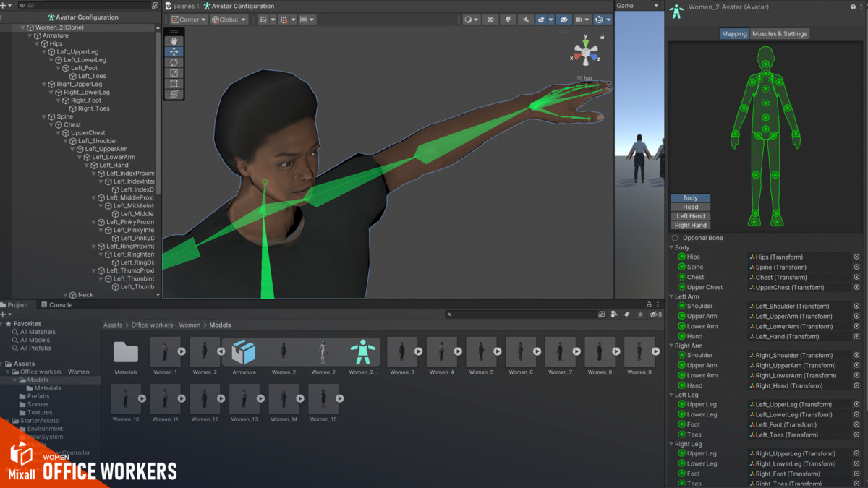Expand the Women_1 model asset
Viewport: 868px width, 488px height.
[182, 351]
